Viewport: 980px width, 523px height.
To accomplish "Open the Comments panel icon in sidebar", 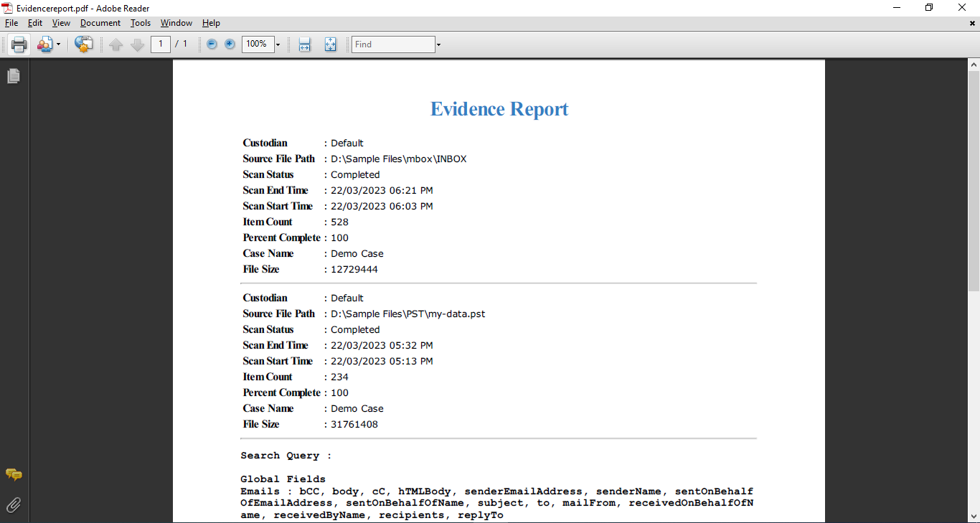I will 14,475.
